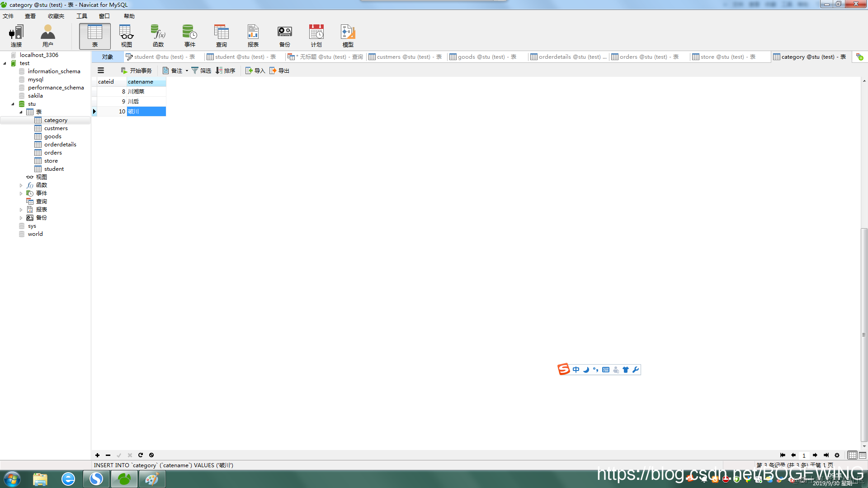Add a new record with plus icon
This screenshot has height=488, width=868.
tap(97, 455)
